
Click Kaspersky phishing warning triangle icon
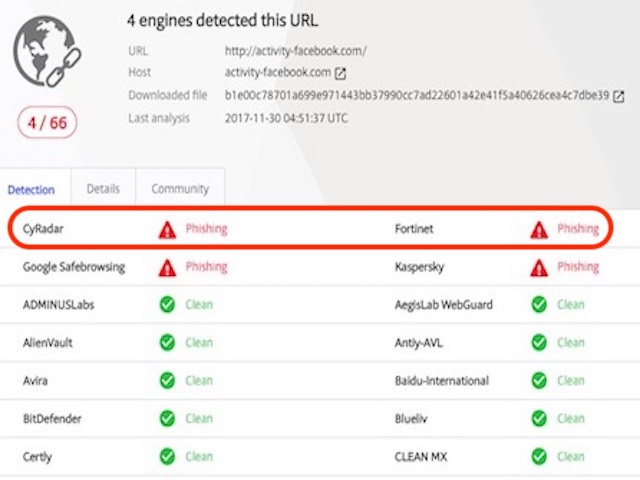coord(539,268)
